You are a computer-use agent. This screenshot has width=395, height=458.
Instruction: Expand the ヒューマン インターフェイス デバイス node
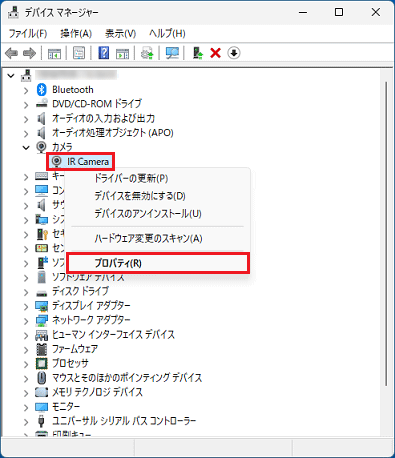[x=26, y=335]
